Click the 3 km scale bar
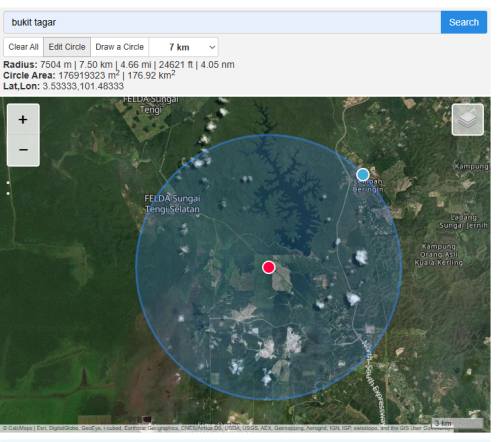This screenshot has width=500, height=442. click(457, 423)
